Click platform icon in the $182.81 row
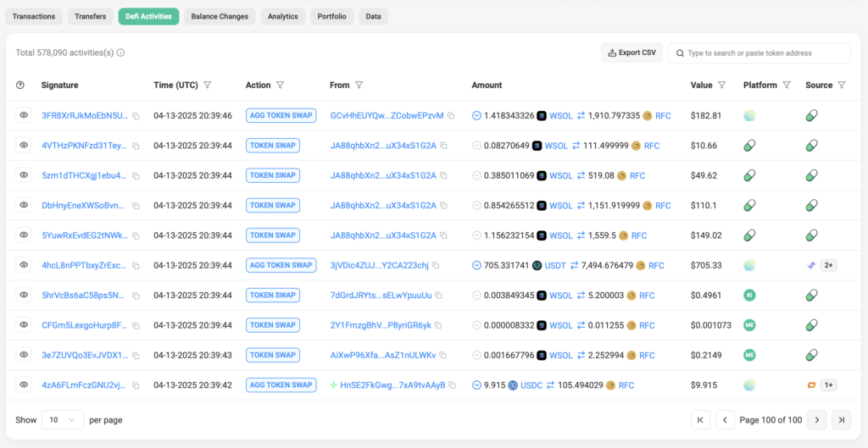Screen dimensions: 868x448 point(749,115)
